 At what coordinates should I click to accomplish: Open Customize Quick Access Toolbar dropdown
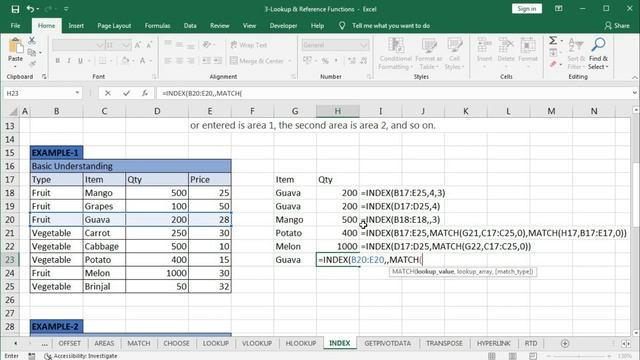pos(66,9)
